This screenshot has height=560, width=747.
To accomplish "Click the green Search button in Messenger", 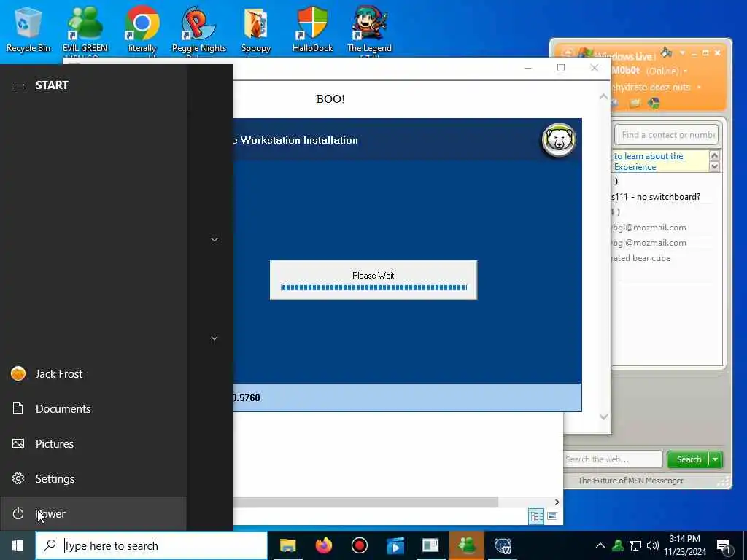I will pyautogui.click(x=689, y=459).
